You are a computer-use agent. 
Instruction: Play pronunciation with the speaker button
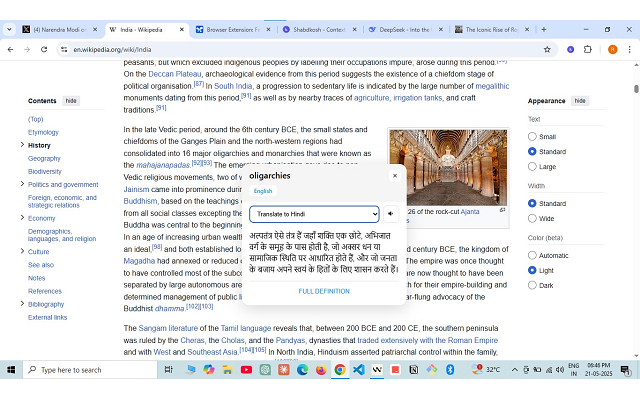391,214
